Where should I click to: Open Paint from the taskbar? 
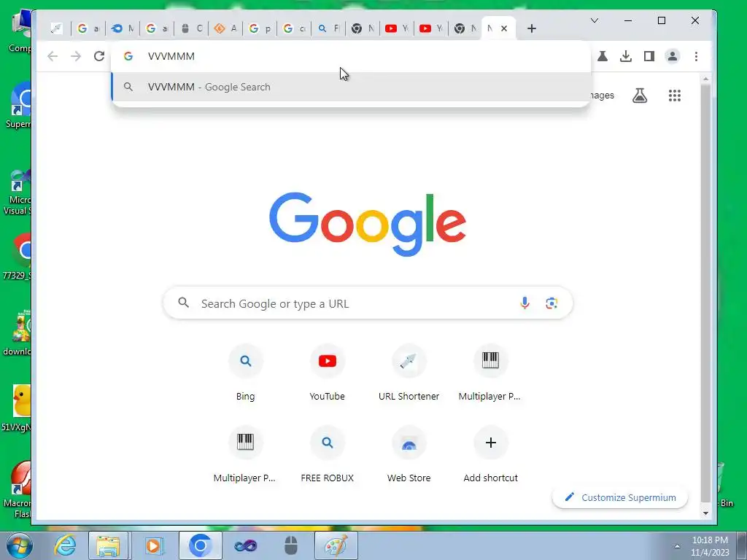point(336,545)
